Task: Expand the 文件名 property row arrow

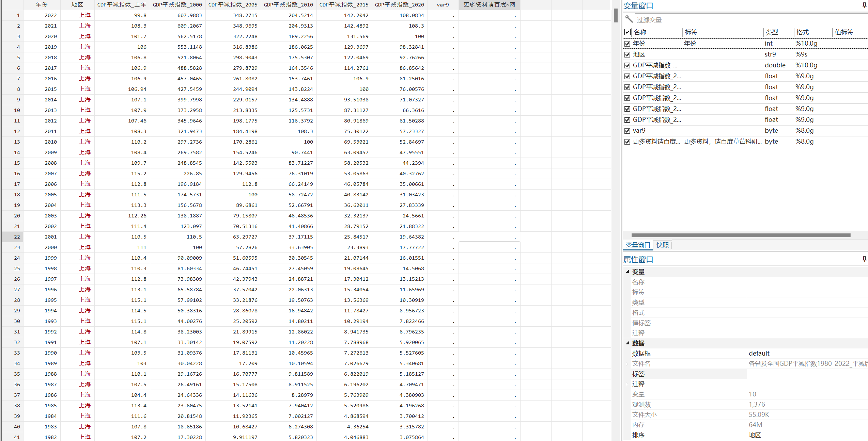Action: coord(626,364)
